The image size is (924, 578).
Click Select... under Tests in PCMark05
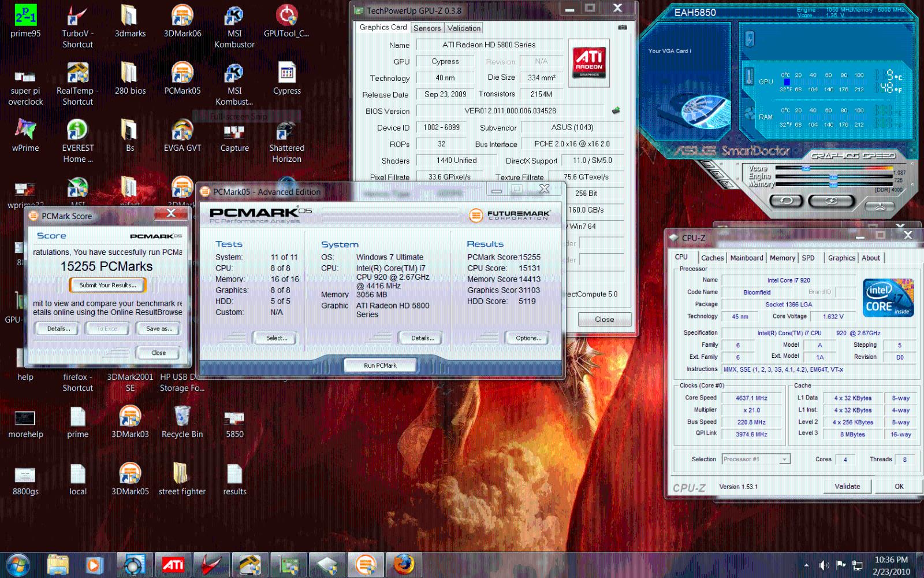277,338
